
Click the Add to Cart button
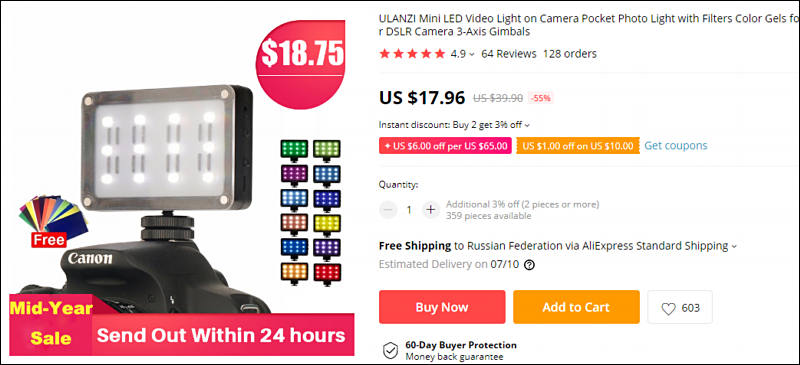[x=576, y=307]
